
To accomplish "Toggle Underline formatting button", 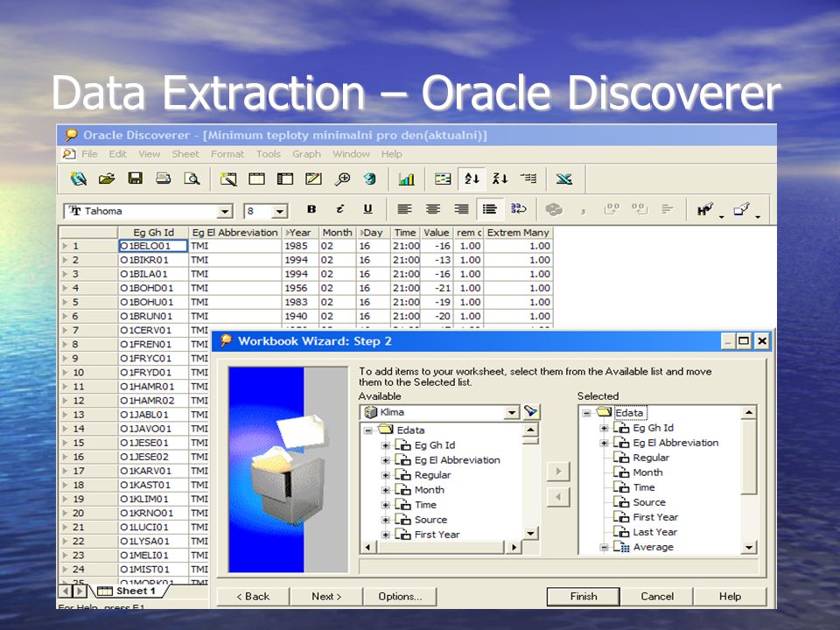I will [x=367, y=209].
